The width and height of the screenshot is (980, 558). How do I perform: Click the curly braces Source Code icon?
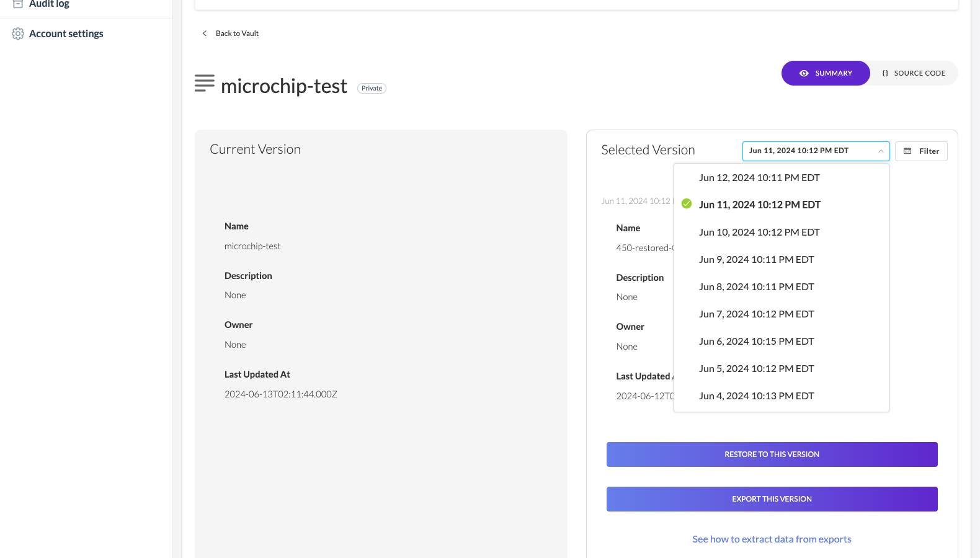click(885, 73)
